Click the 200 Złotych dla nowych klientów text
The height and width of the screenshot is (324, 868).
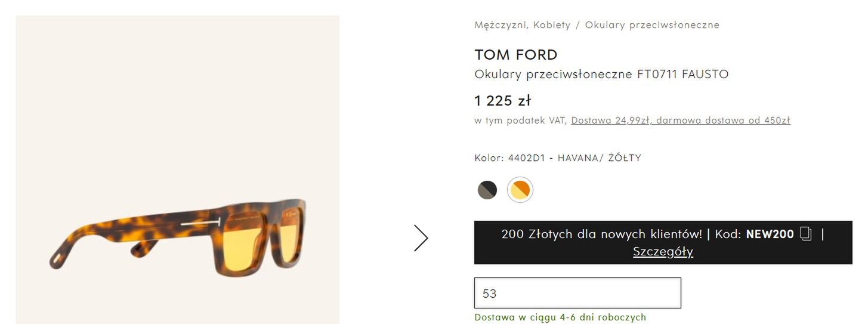[x=602, y=234]
